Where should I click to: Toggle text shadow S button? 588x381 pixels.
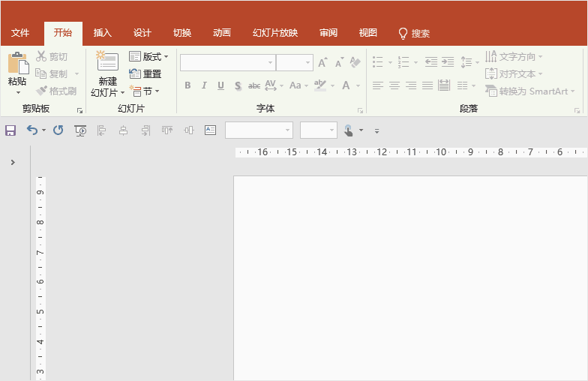click(238, 85)
